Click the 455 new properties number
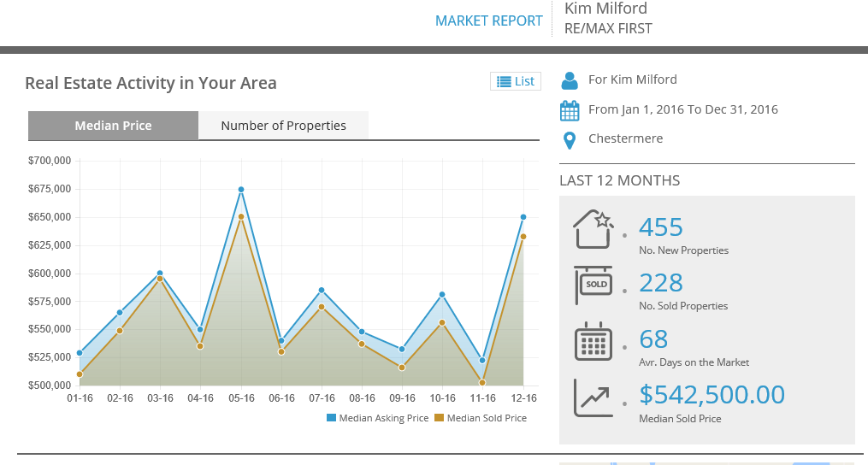868x465 pixels. click(x=661, y=227)
